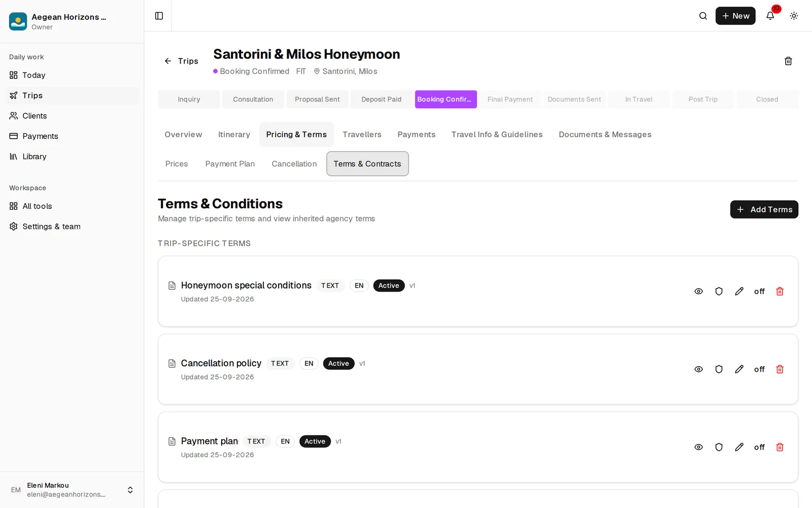The image size is (812, 508).
Task: Open Clients in the sidebar
Action: 72,116
